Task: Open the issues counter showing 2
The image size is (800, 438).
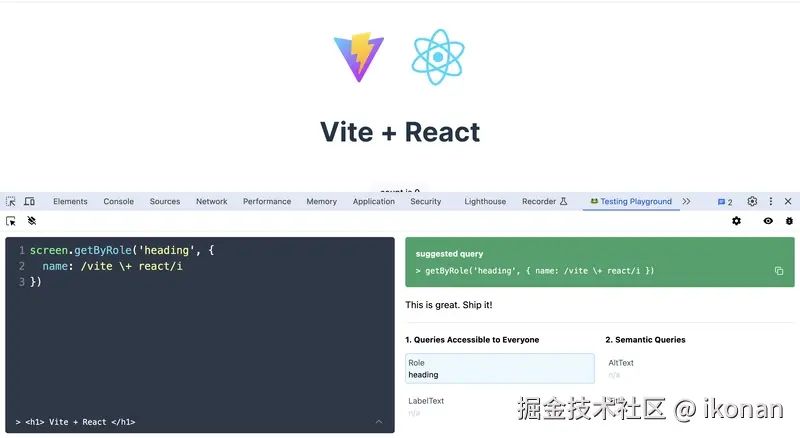Action: tap(725, 202)
